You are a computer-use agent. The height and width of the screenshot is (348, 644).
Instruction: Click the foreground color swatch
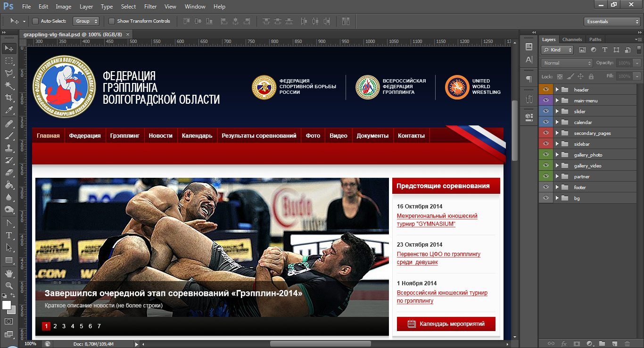tap(6, 305)
